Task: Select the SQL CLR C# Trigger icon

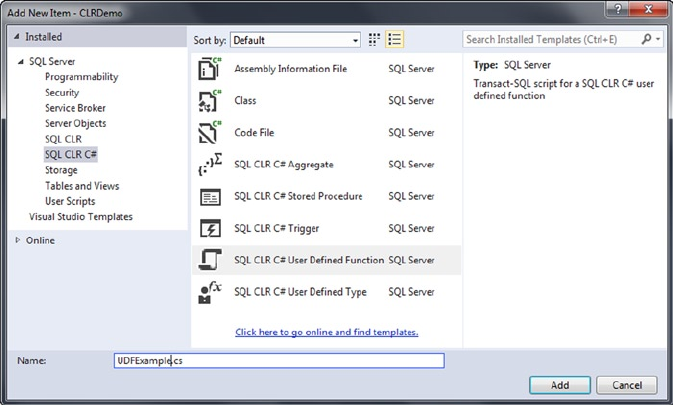Action: point(210,229)
